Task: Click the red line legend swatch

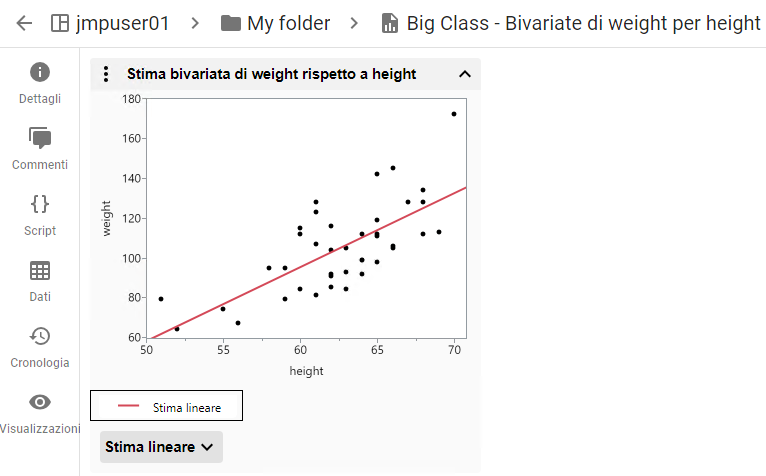Action: (x=129, y=406)
